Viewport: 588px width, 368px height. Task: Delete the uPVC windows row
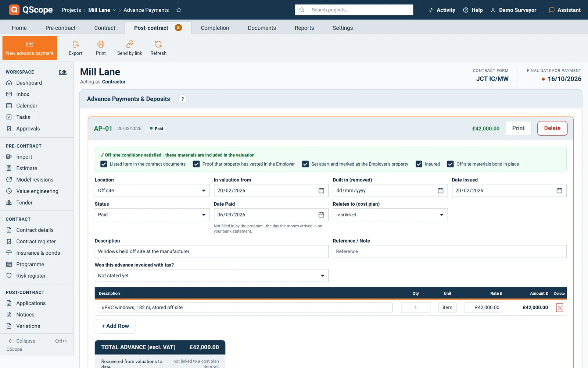(559, 308)
